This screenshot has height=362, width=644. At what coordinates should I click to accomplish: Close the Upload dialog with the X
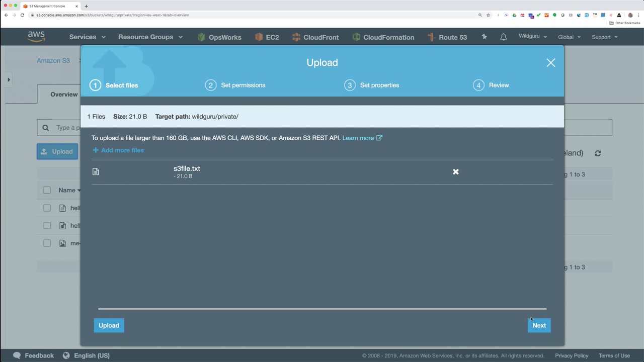[551, 63]
